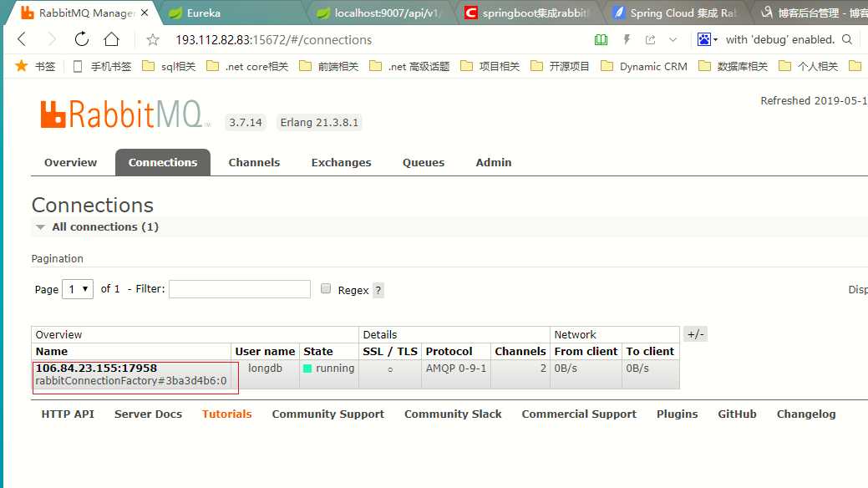
Task: Click the share page icon
Action: pos(651,40)
